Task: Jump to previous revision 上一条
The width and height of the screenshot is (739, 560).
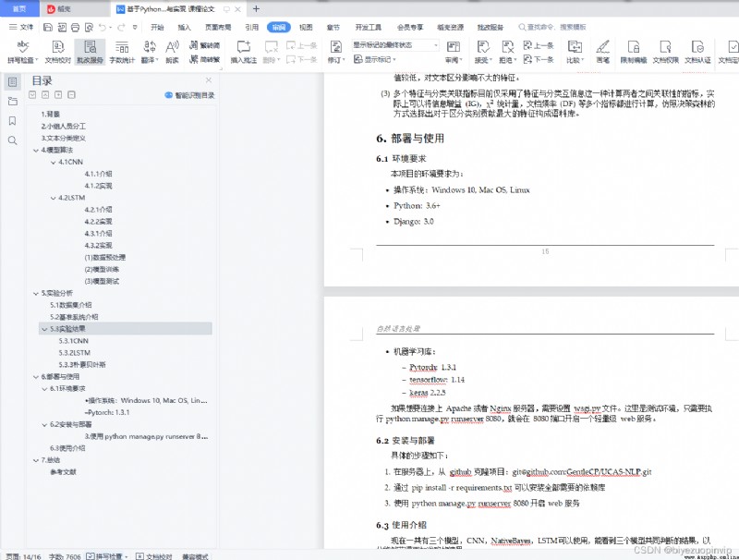Action: pyautogui.click(x=539, y=45)
